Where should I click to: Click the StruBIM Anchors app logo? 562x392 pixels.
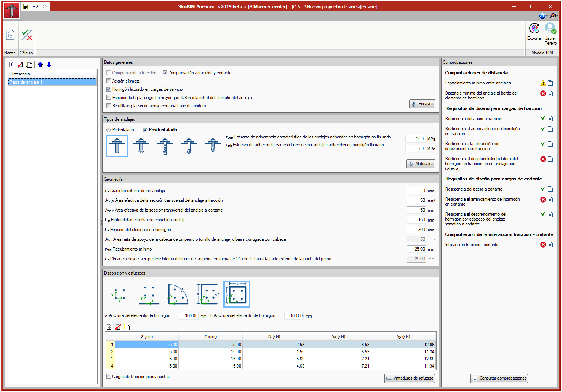(x=12, y=11)
